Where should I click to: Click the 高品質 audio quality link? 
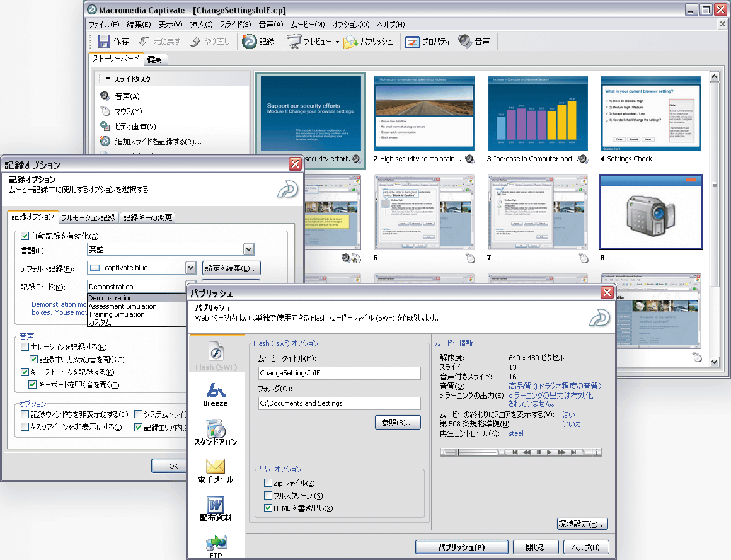tap(555, 386)
